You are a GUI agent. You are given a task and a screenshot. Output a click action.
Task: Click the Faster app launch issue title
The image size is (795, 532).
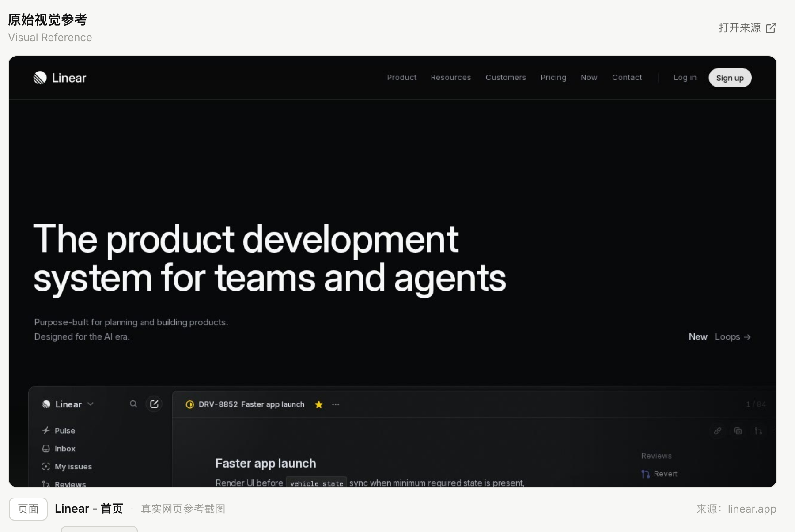coord(265,463)
